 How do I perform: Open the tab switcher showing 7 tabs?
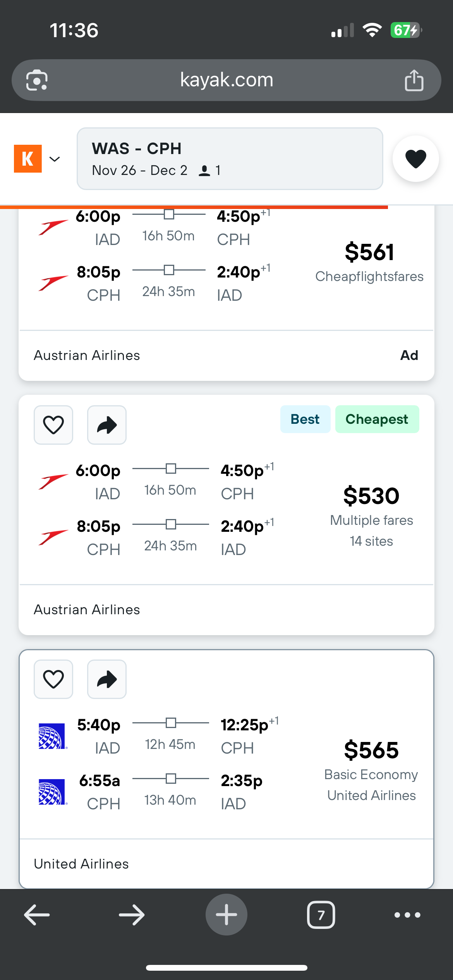pyautogui.click(x=321, y=915)
